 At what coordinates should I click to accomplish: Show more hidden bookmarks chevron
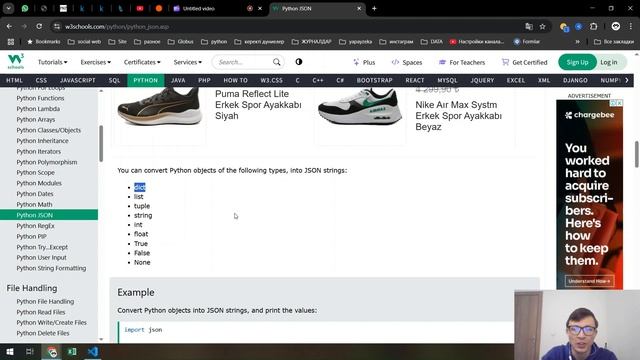pyautogui.click(x=578, y=42)
